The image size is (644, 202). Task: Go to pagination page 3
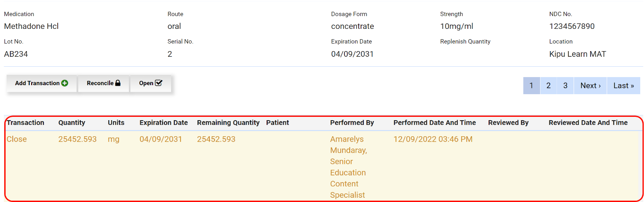pos(565,86)
